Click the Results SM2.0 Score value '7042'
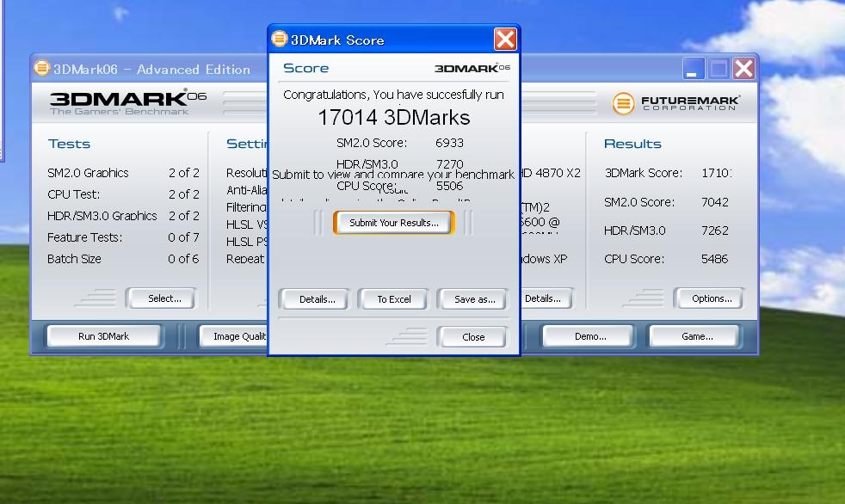Image resolution: width=845 pixels, height=504 pixels. [714, 202]
